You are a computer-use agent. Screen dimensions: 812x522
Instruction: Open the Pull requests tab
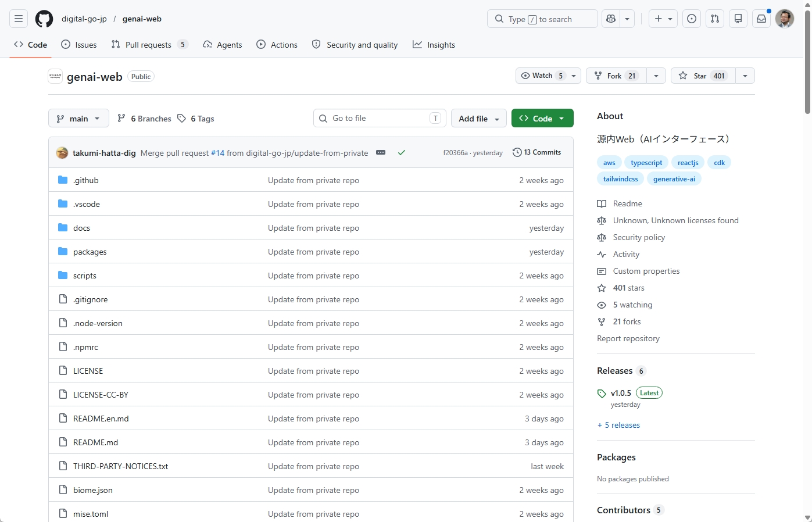[150, 45]
